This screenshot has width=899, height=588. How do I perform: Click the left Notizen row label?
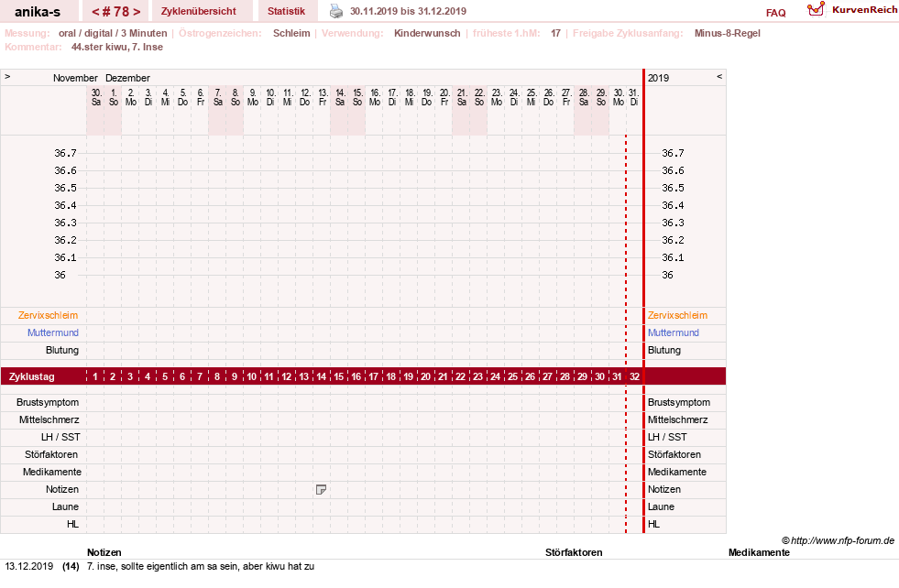tap(62, 489)
